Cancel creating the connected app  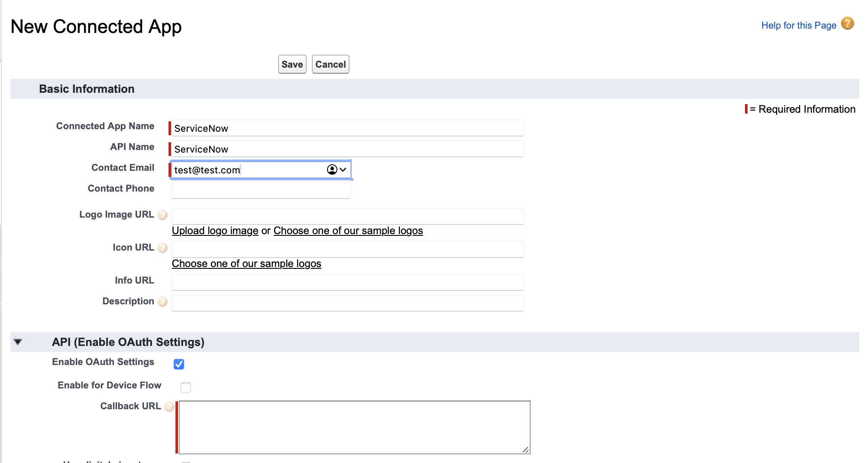click(x=330, y=64)
